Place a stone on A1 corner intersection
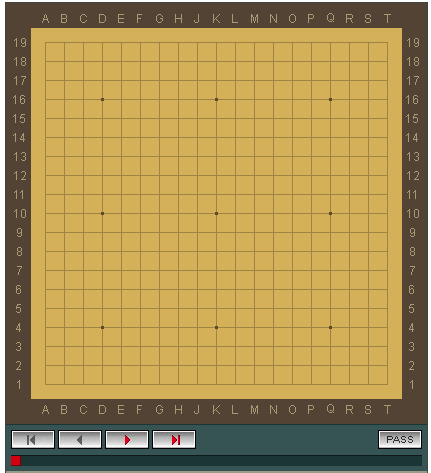This screenshot has height=473, width=431. point(46,384)
